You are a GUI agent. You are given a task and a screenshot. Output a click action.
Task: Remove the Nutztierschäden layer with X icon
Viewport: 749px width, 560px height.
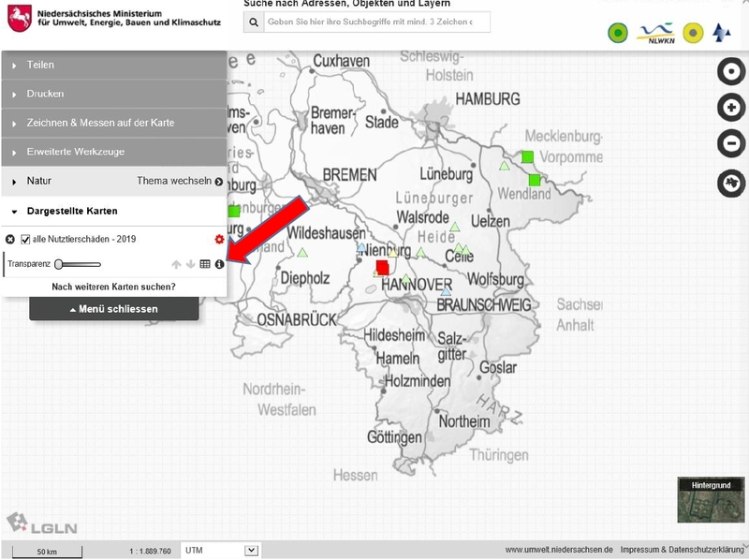click(x=10, y=240)
